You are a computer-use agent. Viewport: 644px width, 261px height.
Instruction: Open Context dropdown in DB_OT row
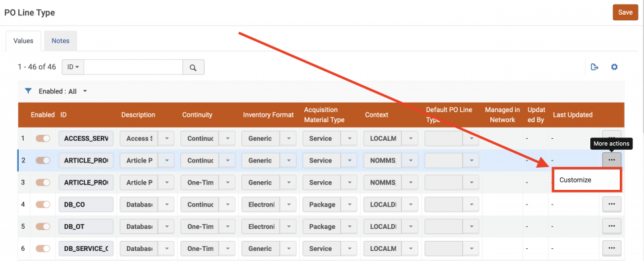[409, 227]
